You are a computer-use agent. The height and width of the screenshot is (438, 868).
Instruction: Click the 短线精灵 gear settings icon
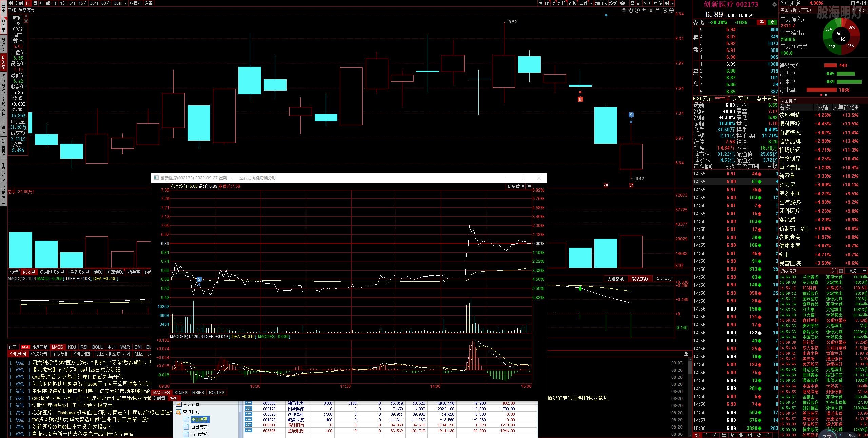841,271
